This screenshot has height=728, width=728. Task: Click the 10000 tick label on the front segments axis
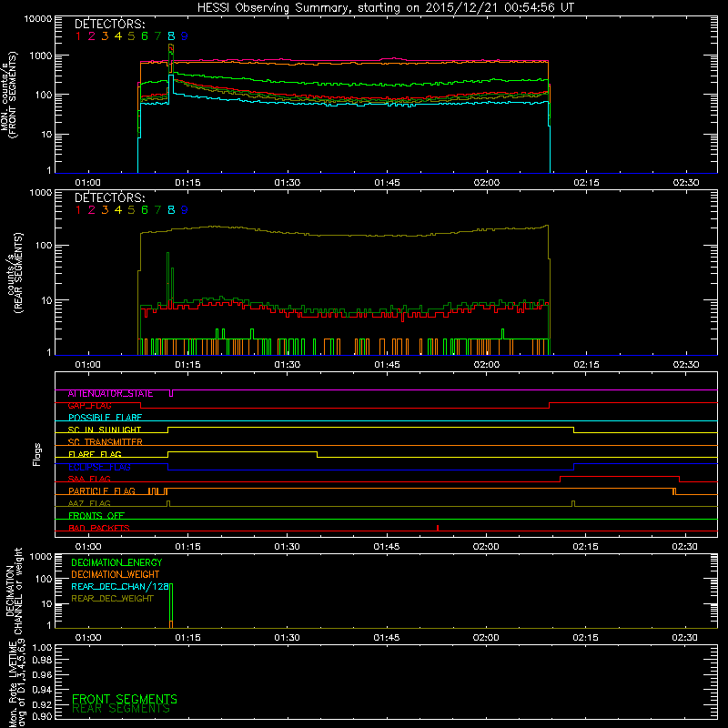tap(38, 19)
